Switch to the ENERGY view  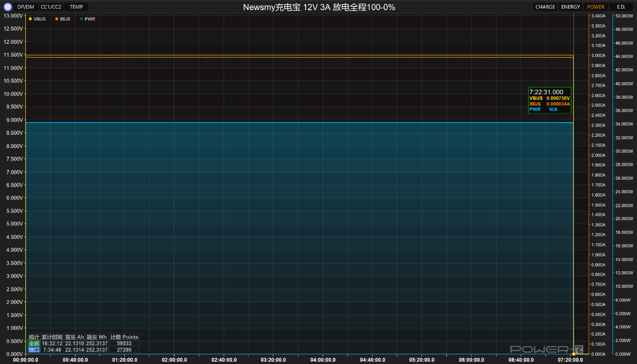[571, 7]
